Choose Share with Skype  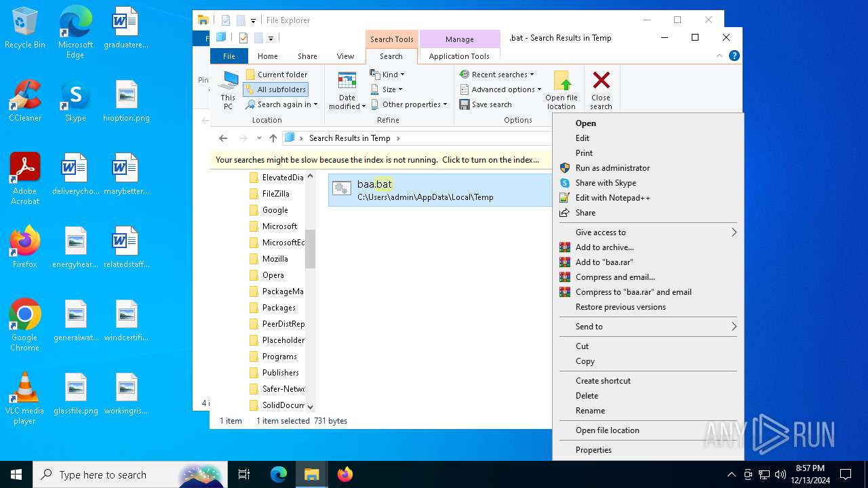point(648,183)
